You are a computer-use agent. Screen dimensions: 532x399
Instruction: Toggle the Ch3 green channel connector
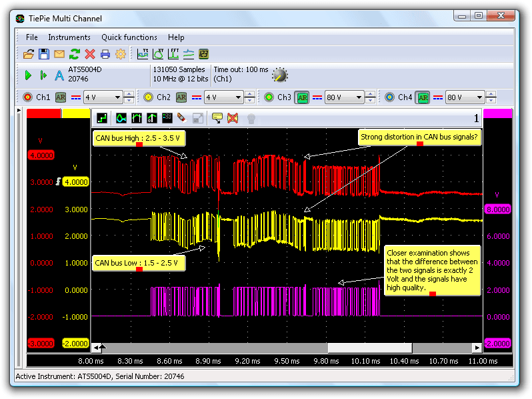[x=269, y=97]
